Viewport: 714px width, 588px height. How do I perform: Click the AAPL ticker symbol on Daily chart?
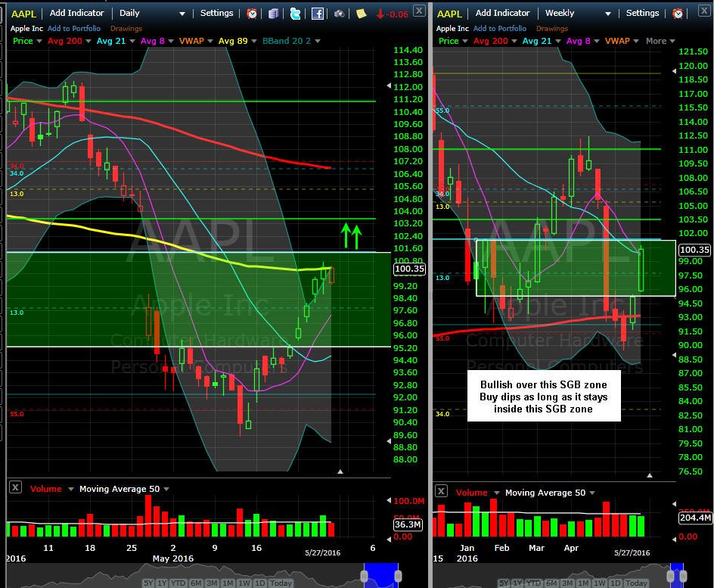tap(23, 14)
